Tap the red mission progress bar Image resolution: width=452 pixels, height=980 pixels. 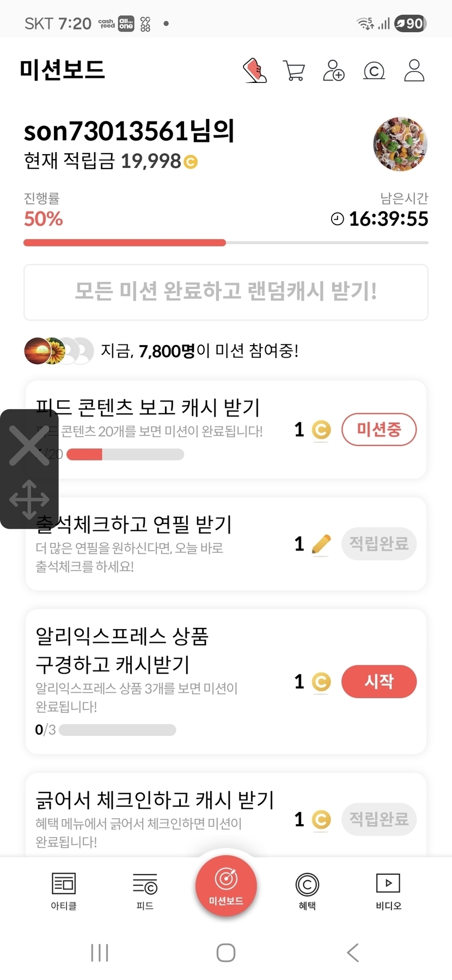click(125, 243)
